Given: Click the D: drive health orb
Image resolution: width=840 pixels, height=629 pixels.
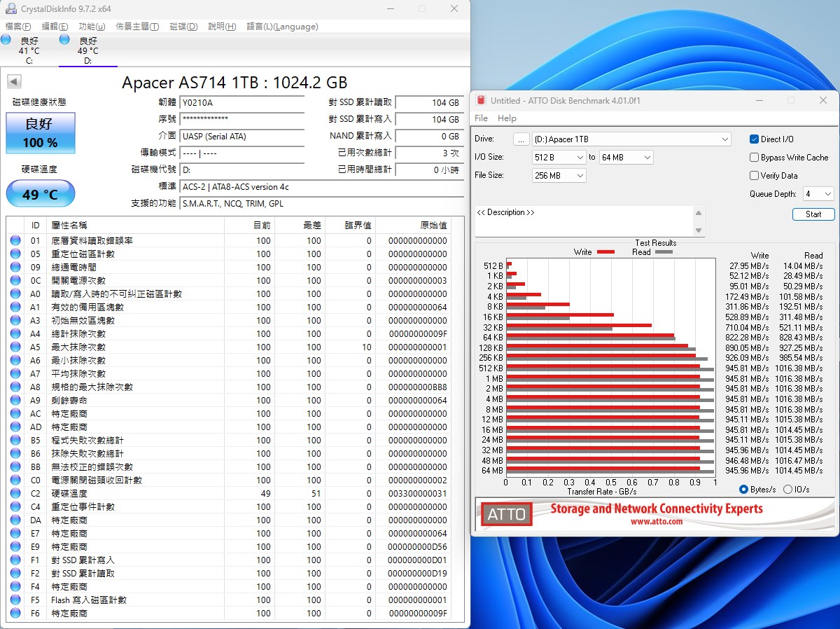Looking at the screenshot, I should (x=64, y=40).
